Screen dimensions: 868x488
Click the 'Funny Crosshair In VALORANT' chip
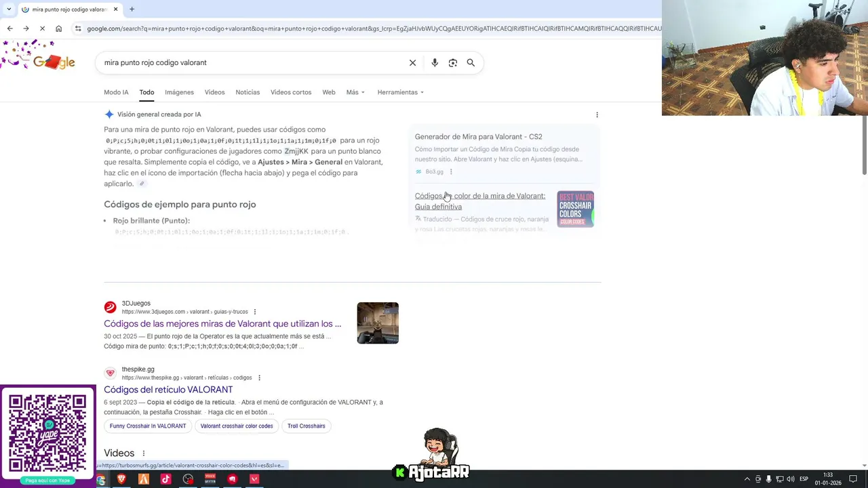pyautogui.click(x=148, y=426)
